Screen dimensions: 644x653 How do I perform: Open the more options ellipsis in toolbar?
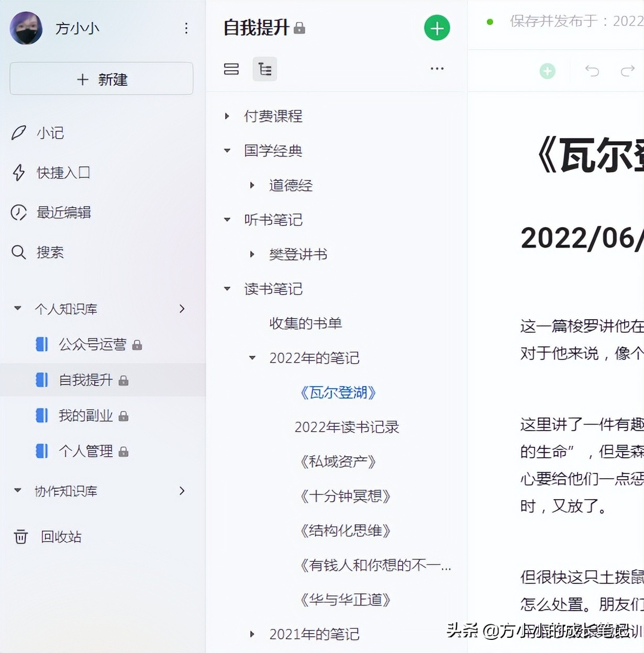437,69
